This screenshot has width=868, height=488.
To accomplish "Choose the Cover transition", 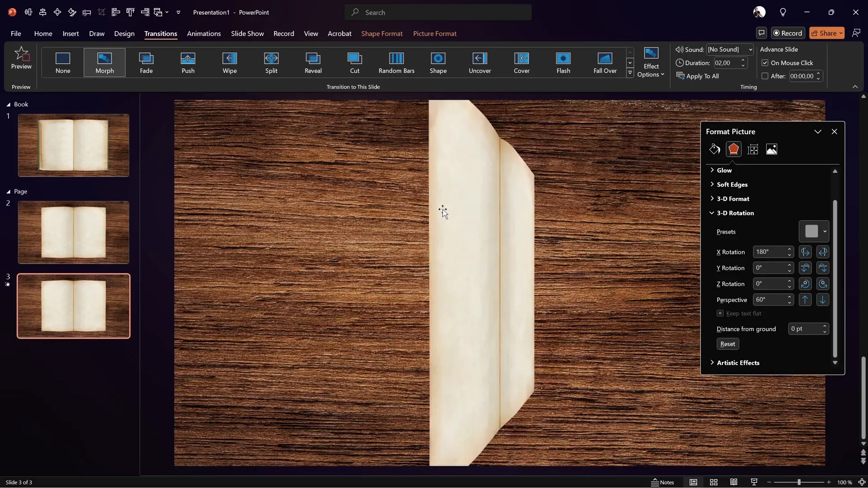I will click(x=522, y=62).
